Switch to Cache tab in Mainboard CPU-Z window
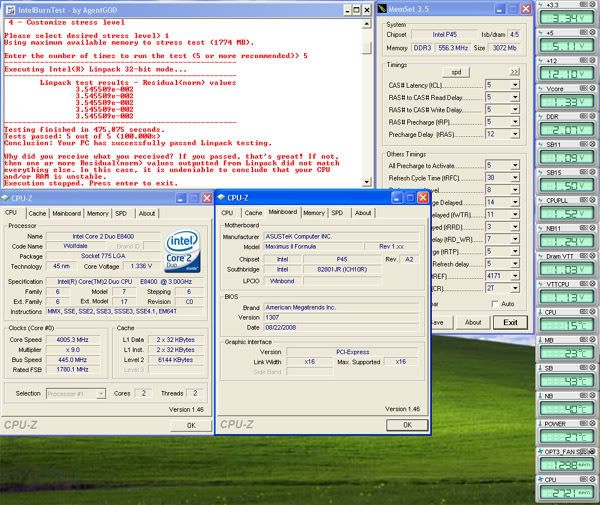The height and width of the screenshot is (505, 600). click(x=253, y=213)
